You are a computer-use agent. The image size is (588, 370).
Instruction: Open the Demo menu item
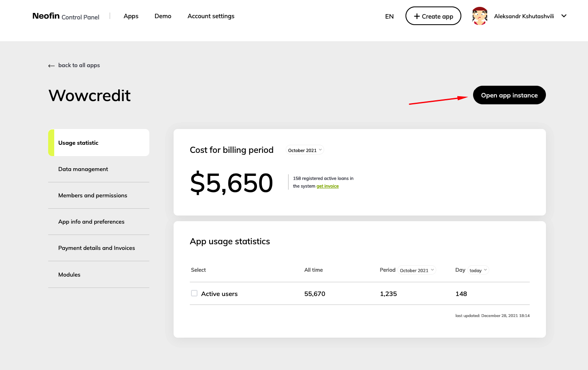click(x=163, y=16)
